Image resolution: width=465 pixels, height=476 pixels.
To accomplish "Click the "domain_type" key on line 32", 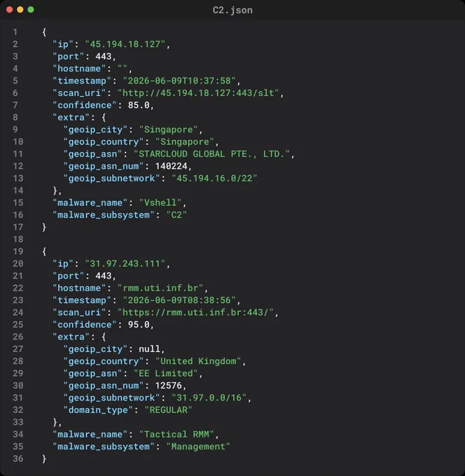I will 98,409.
